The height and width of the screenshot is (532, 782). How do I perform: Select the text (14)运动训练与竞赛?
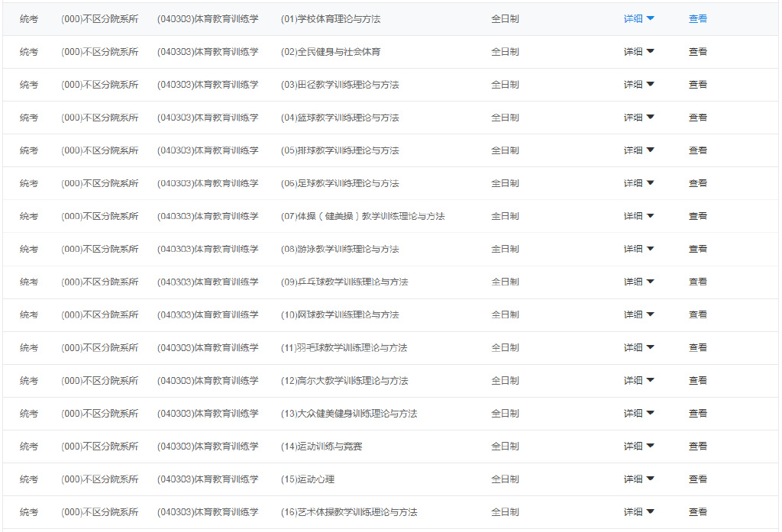tap(322, 447)
